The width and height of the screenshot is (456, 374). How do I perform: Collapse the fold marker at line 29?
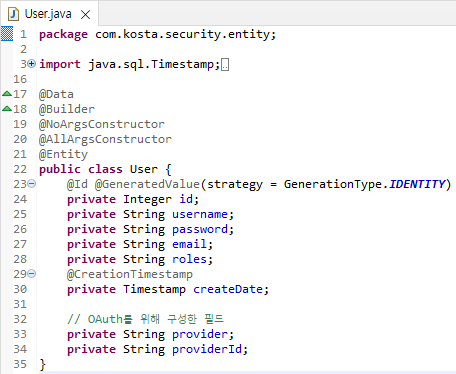click(x=32, y=274)
